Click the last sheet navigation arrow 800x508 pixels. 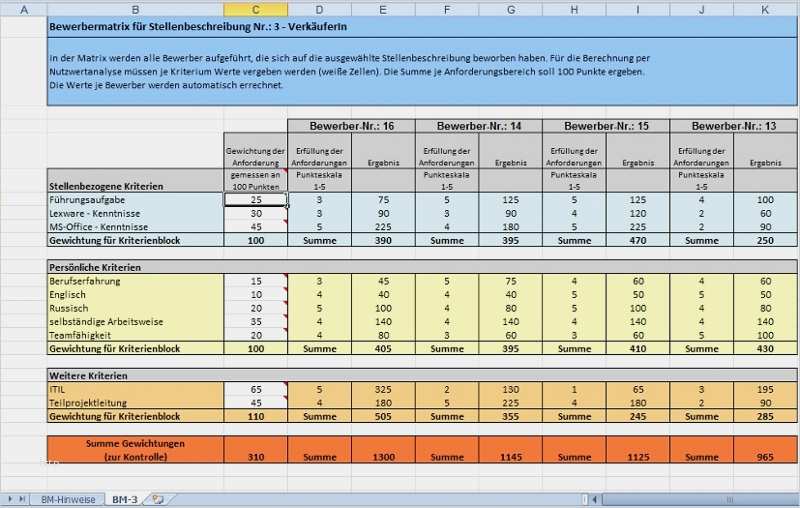22,498
